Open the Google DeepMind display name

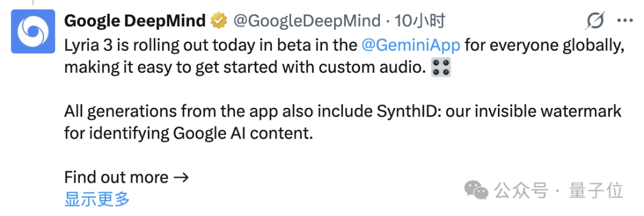135,20
